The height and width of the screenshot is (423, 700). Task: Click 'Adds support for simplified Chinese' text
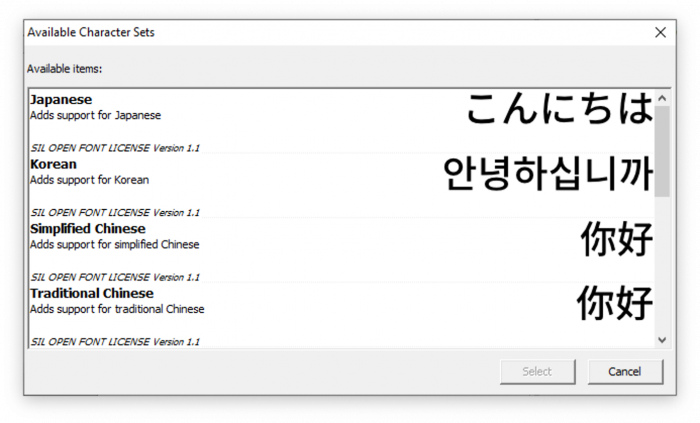tap(114, 245)
